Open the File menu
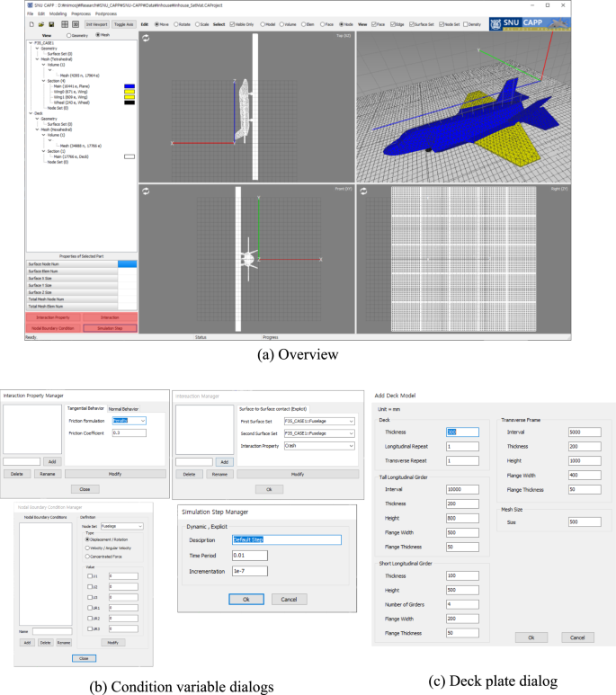 (x=31, y=13)
